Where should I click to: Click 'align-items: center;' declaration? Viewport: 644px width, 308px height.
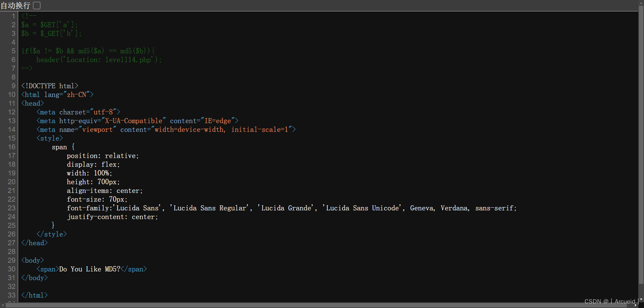click(105, 191)
